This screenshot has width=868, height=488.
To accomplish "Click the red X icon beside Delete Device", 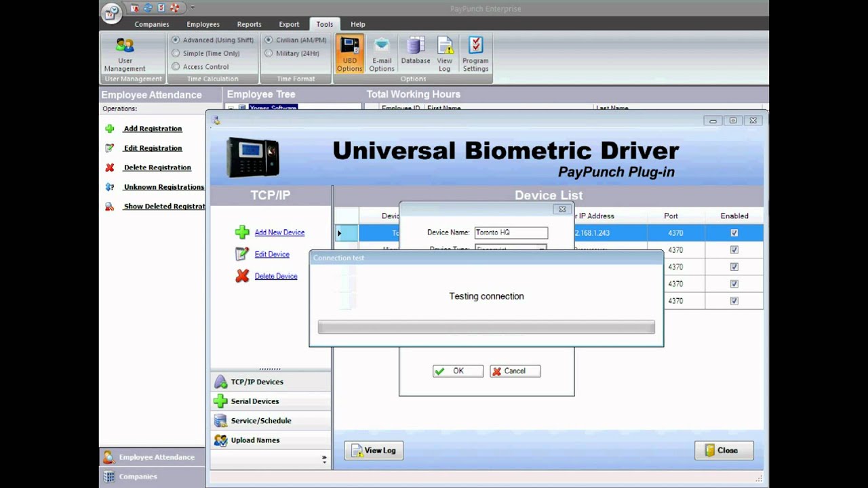I will (x=242, y=276).
